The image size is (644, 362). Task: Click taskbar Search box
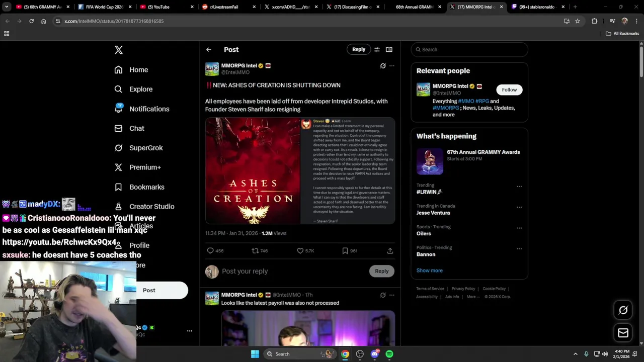(x=300, y=354)
